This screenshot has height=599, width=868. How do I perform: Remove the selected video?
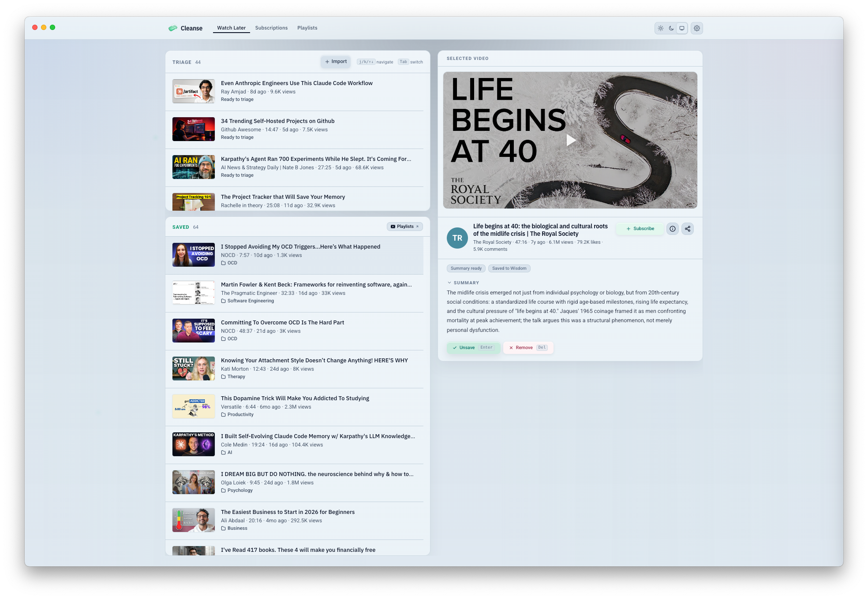(528, 348)
